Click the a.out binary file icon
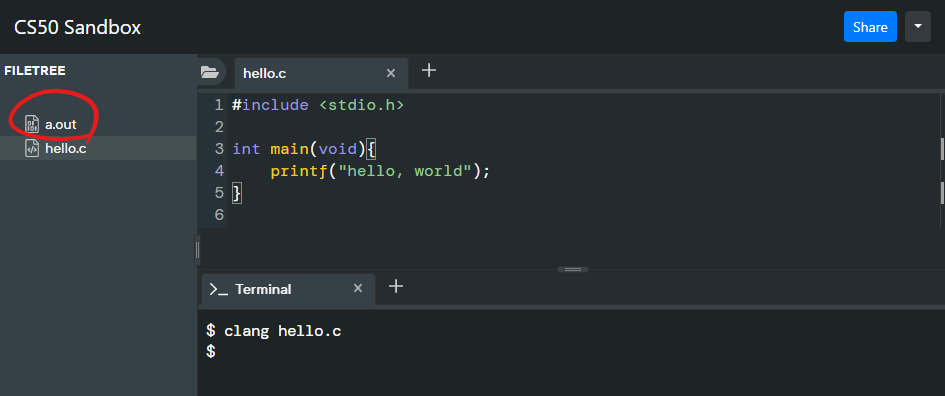945x396 pixels. tap(32, 125)
